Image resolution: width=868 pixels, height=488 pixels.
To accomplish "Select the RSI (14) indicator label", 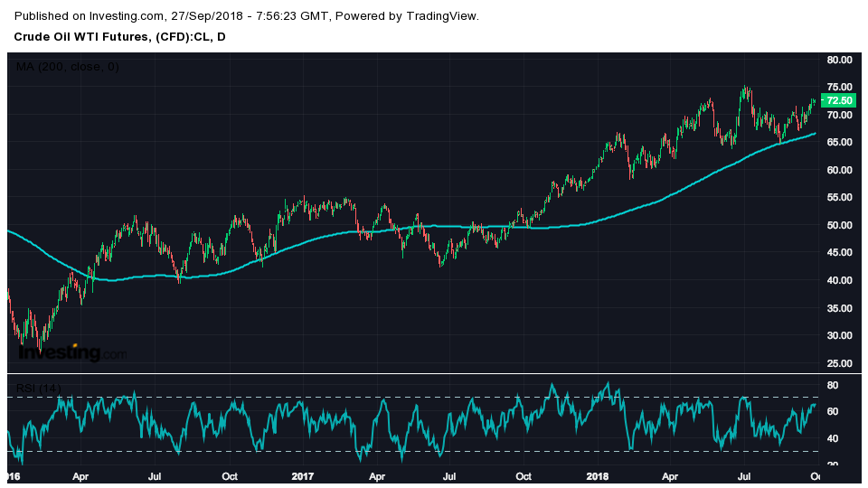I will click(39, 389).
